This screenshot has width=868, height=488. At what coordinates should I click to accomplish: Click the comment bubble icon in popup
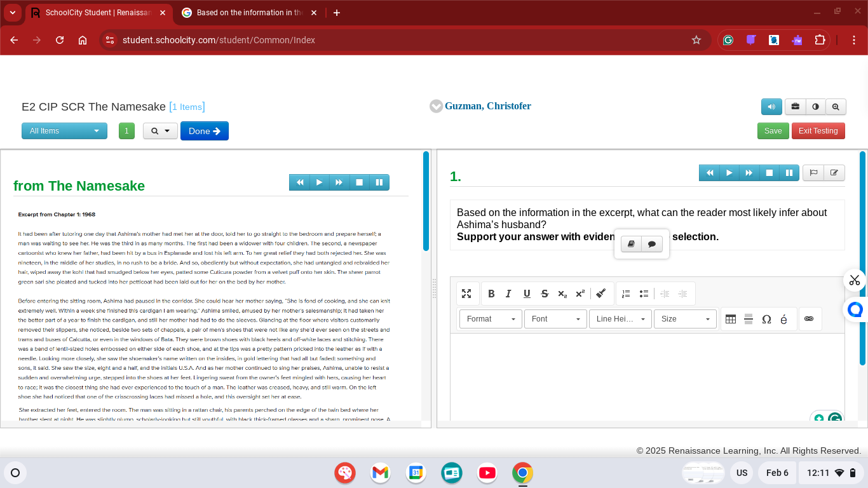click(x=652, y=244)
